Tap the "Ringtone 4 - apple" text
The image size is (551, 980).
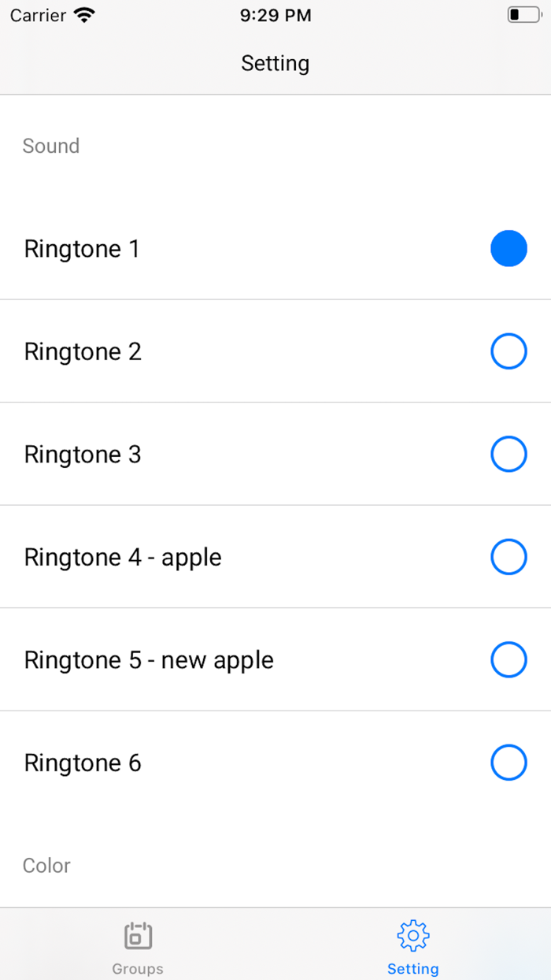[123, 557]
